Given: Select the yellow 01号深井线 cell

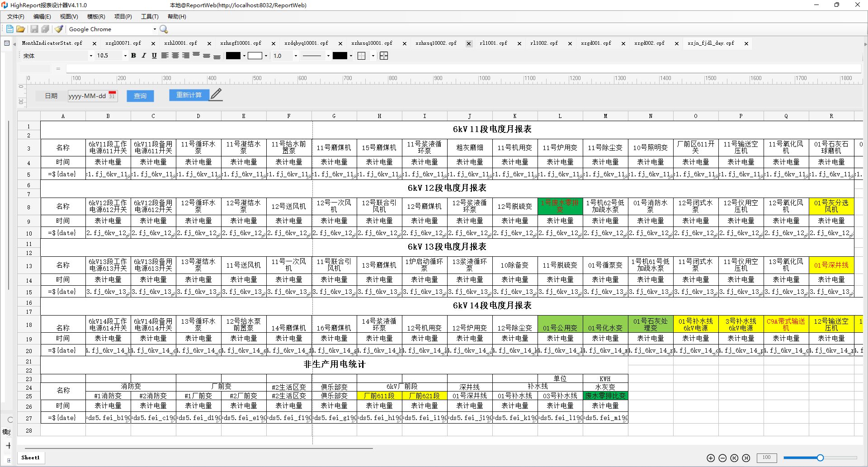Looking at the screenshot, I should 831,265.
